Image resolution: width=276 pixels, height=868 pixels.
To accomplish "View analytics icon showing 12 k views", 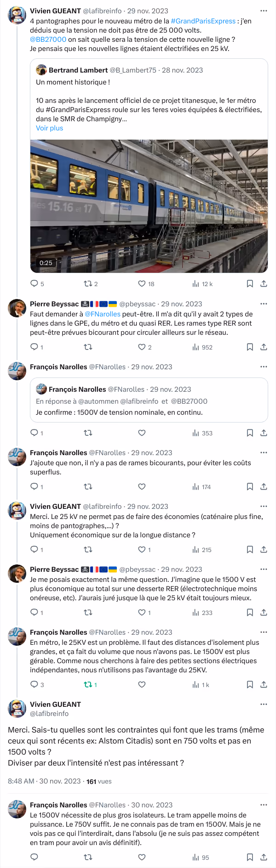I will 196,283.
